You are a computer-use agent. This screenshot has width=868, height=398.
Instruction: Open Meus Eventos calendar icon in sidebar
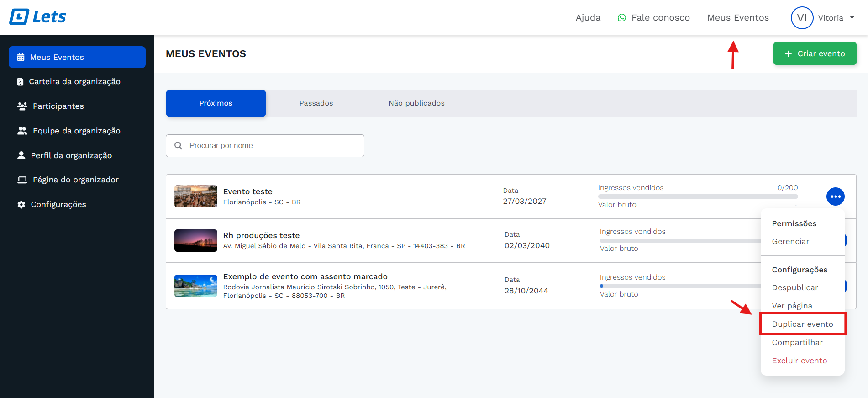point(21,57)
